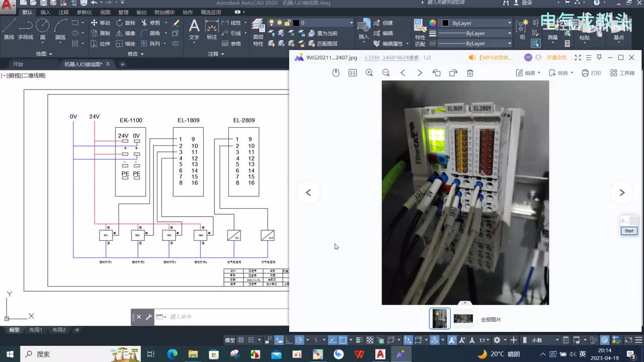Select the Fillet (圆角) tool
Viewport: 644px width, 362px height.
150,33
